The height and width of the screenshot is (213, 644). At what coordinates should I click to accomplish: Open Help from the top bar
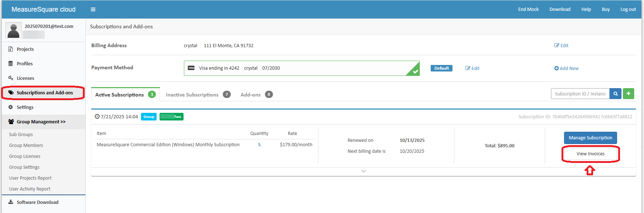coord(586,9)
